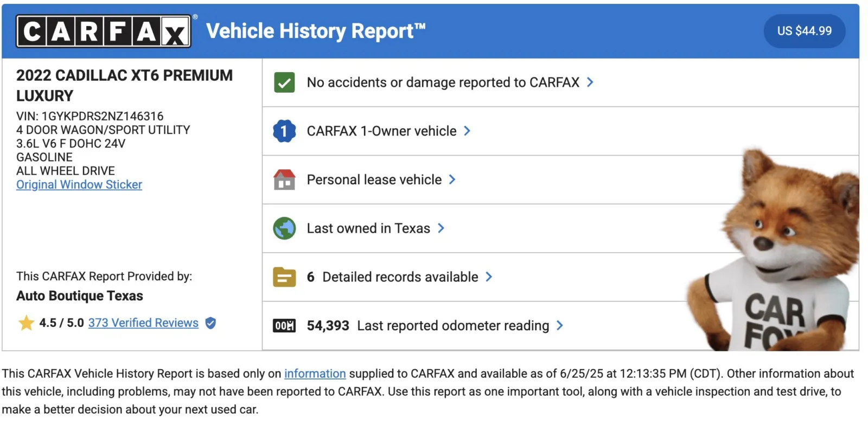Click the odometer reading icon

(x=284, y=326)
